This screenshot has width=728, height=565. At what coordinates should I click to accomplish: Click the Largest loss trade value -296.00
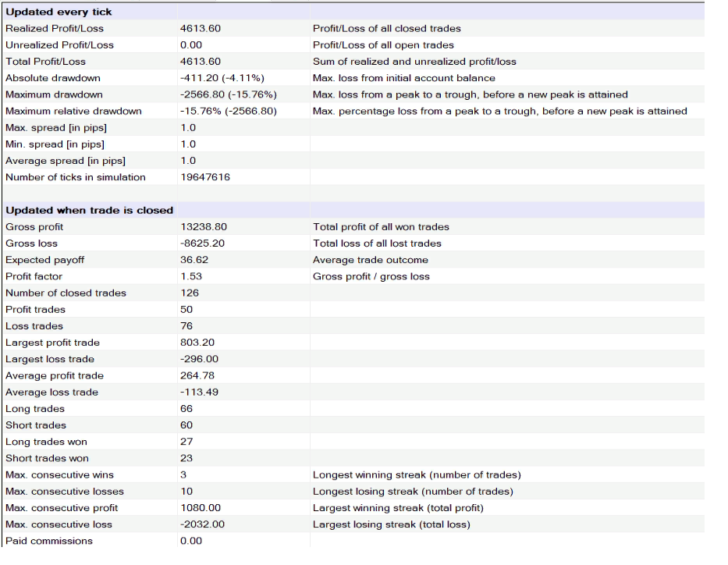coord(199,359)
